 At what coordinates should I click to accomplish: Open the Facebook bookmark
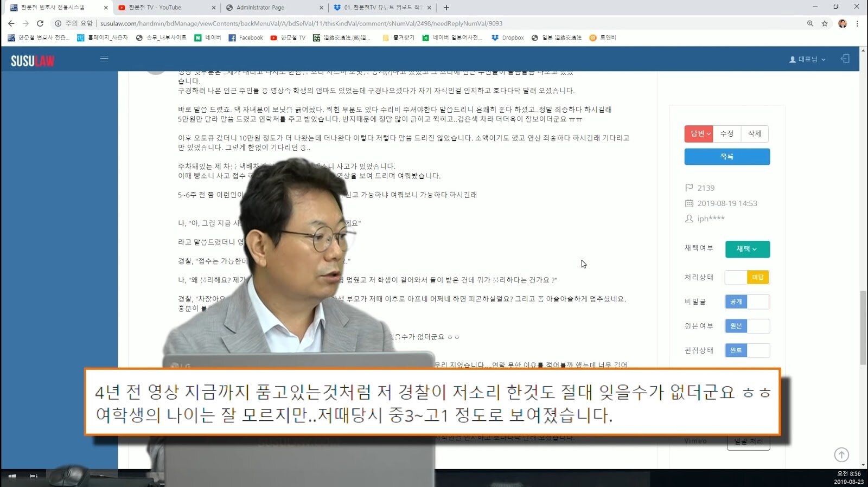click(x=246, y=38)
